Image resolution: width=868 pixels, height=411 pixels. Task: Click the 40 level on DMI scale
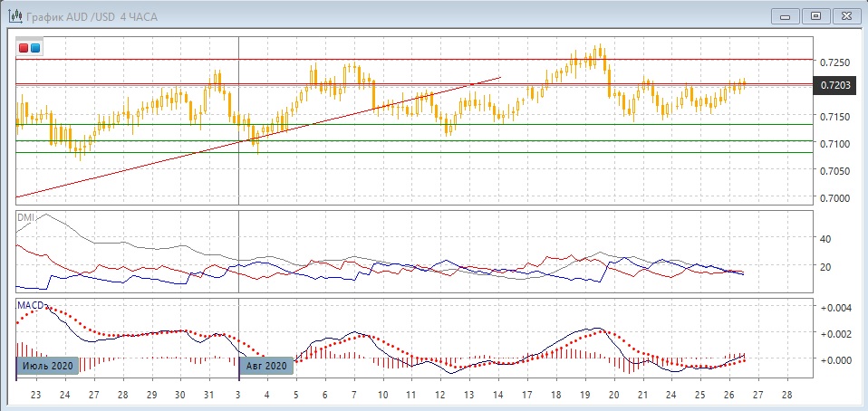pyautogui.click(x=825, y=239)
